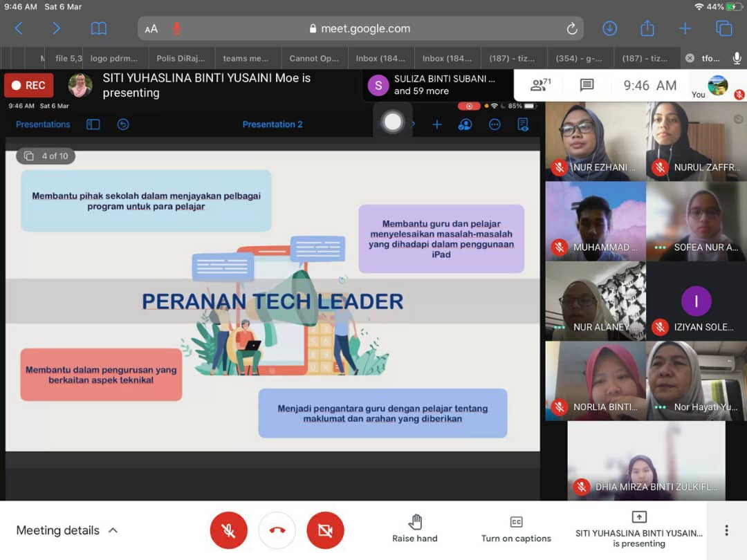Tap the AA text size menu
Viewport: 747px width, 560px height.
tap(151, 28)
